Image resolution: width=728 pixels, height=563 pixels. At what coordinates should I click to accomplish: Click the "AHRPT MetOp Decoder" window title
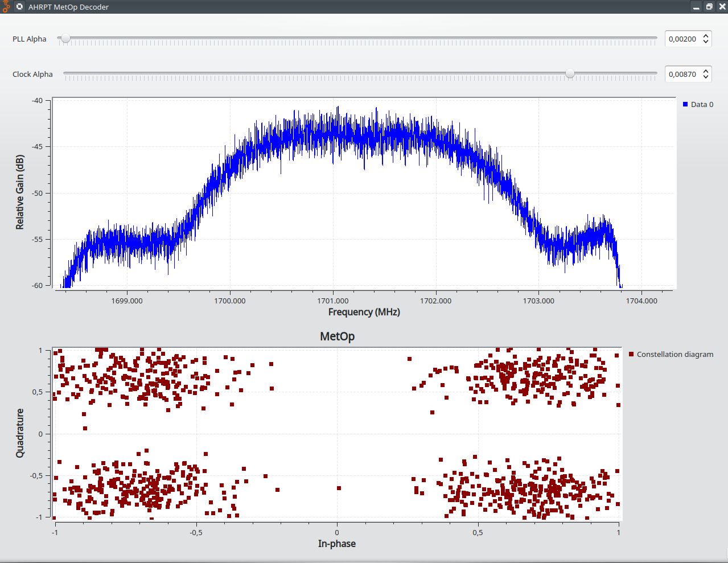click(68, 7)
